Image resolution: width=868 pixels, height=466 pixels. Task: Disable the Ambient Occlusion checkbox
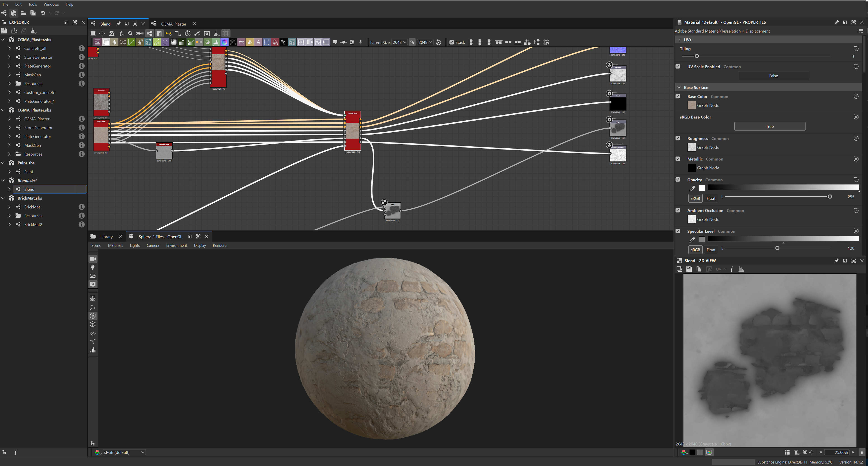(x=678, y=210)
